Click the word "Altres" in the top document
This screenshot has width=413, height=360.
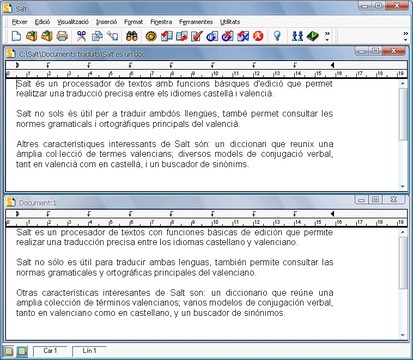pos(27,144)
